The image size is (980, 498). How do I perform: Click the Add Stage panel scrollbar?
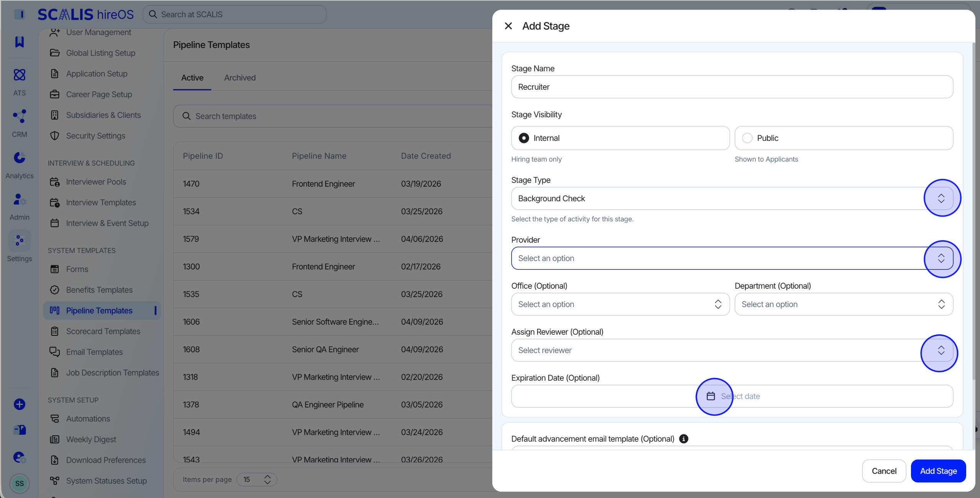(973, 211)
